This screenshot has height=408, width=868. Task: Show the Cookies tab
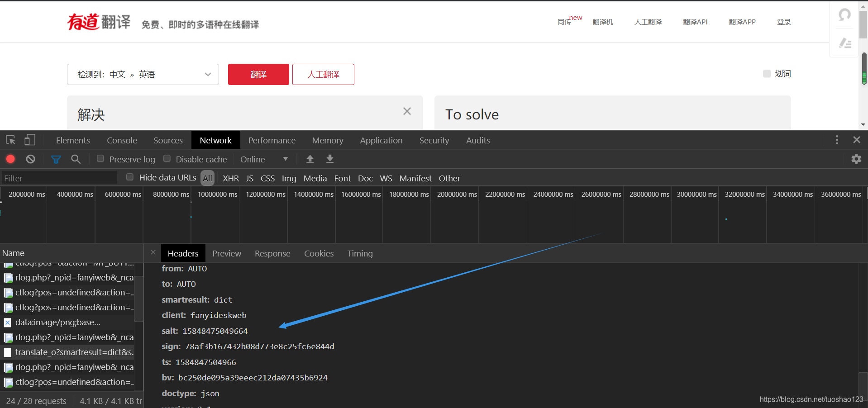319,253
